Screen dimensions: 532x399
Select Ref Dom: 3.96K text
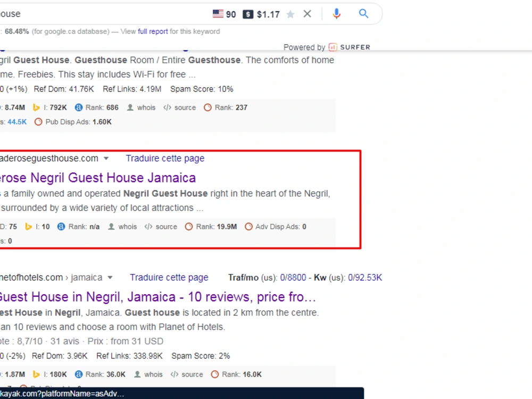pyautogui.click(x=60, y=356)
